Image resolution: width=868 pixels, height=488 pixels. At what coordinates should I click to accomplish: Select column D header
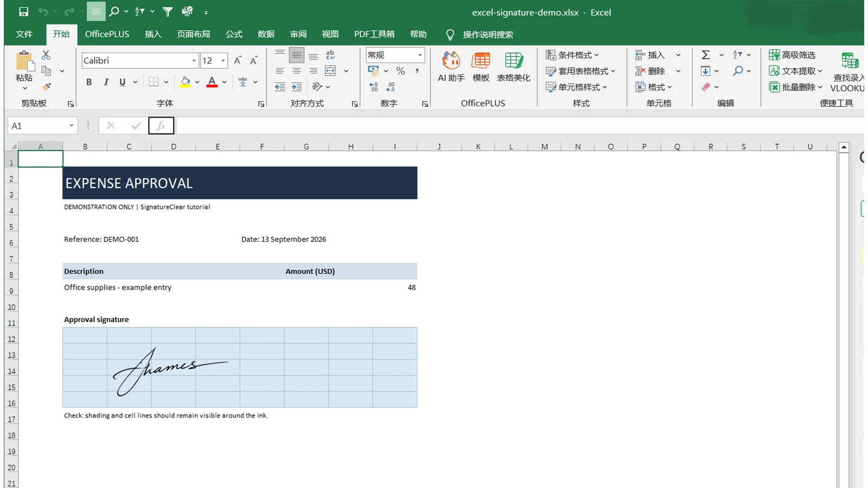(x=174, y=146)
